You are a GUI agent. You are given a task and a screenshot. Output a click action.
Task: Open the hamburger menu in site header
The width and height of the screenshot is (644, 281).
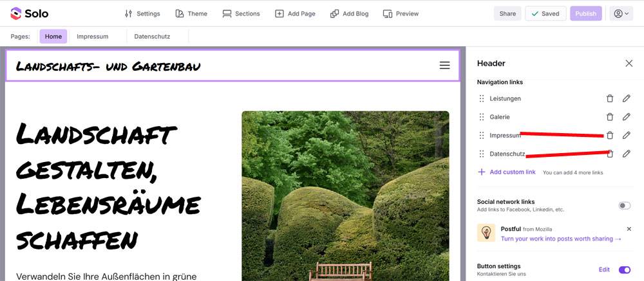point(445,65)
